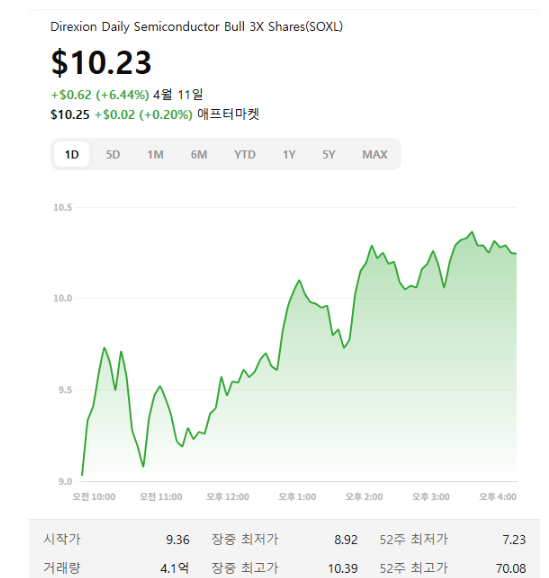Switch chart to 5Y range
This screenshot has height=578, width=549.
329,154
